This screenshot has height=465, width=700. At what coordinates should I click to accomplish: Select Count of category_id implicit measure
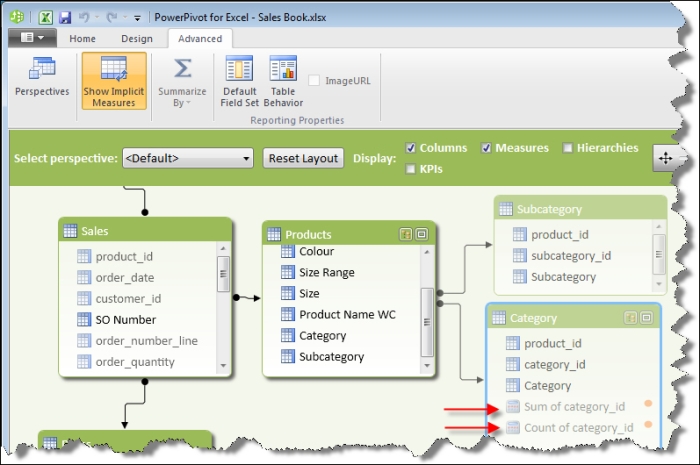pyautogui.click(x=579, y=428)
